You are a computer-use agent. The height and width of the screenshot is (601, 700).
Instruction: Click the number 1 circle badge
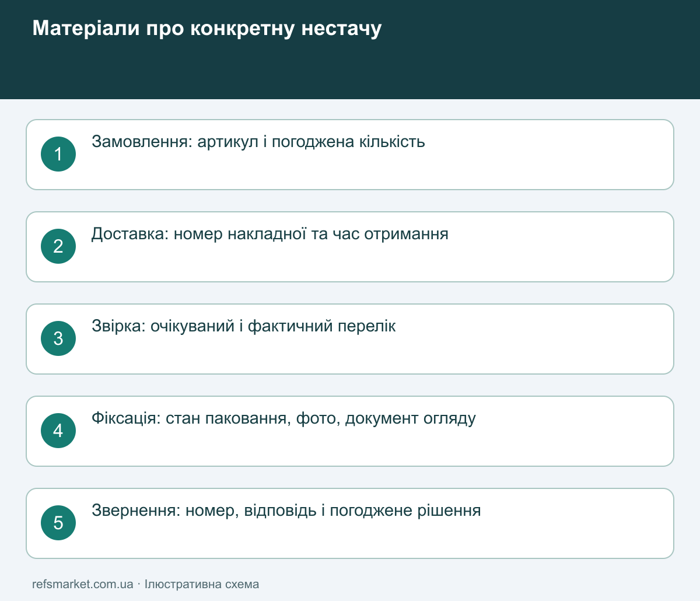(58, 154)
